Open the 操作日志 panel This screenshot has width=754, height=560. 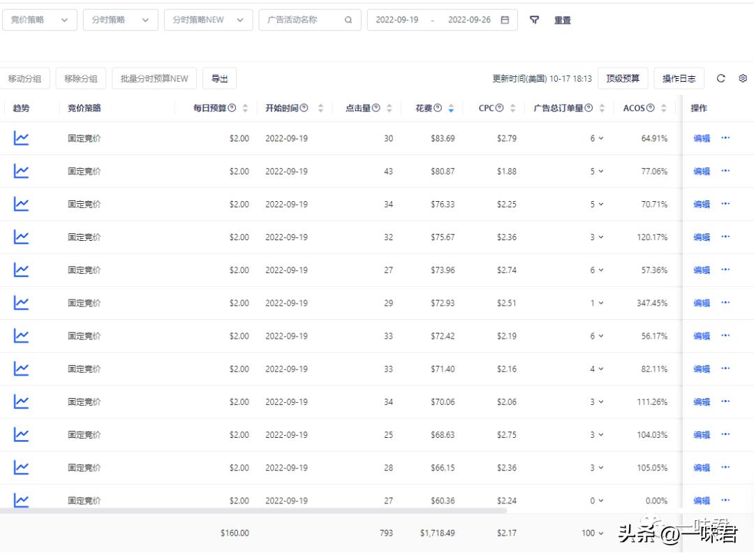tap(679, 78)
